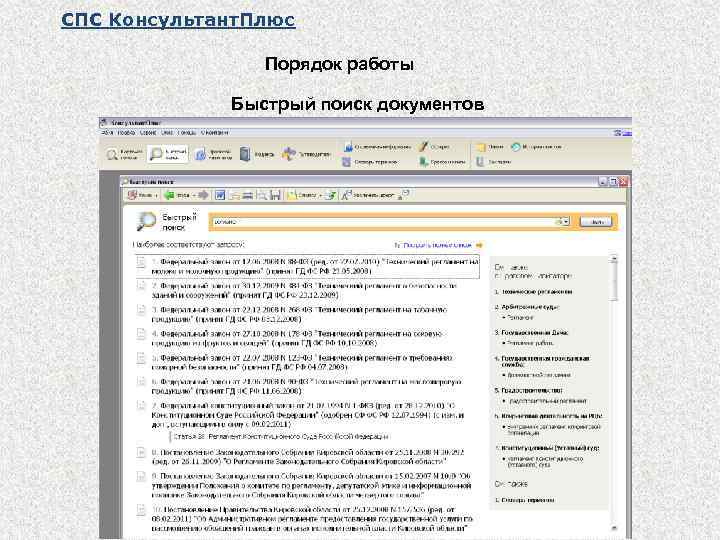Open result 10 Правительства Кировской области resolution

tap(312, 519)
